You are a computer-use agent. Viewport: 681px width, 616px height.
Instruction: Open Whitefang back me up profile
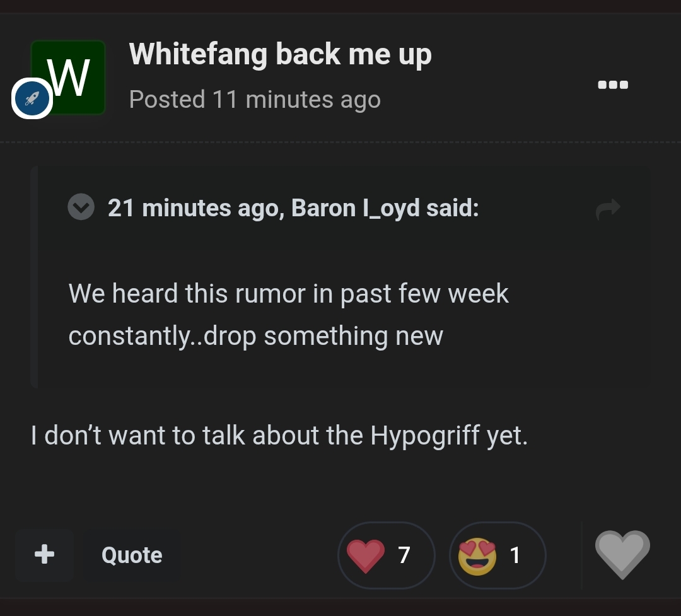(x=280, y=55)
